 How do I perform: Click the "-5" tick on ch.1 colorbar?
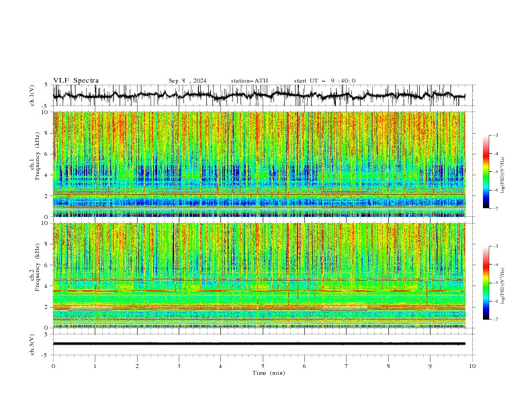click(x=495, y=172)
